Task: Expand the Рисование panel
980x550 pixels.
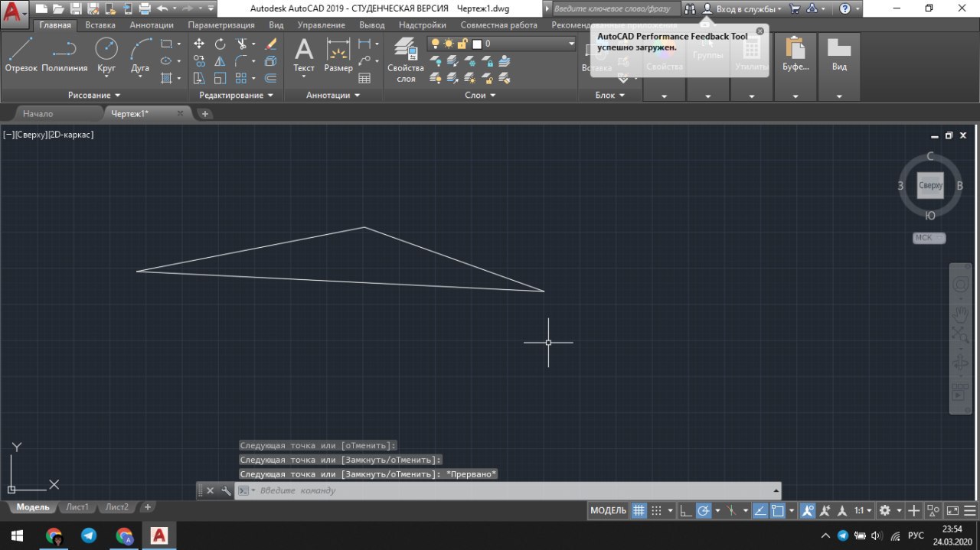Action: click(x=94, y=96)
